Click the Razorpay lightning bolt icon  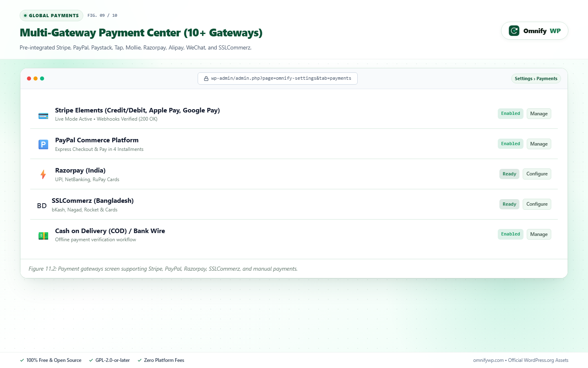point(43,175)
